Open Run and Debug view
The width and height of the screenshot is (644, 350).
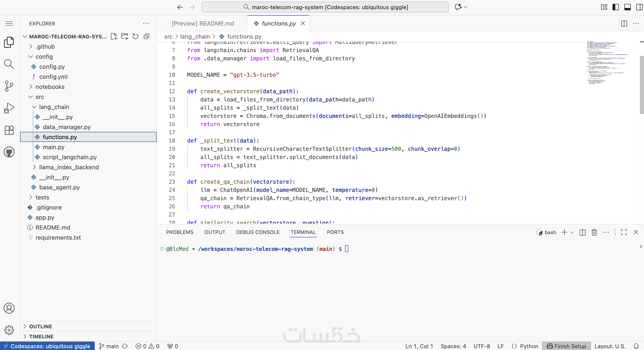click(9, 108)
